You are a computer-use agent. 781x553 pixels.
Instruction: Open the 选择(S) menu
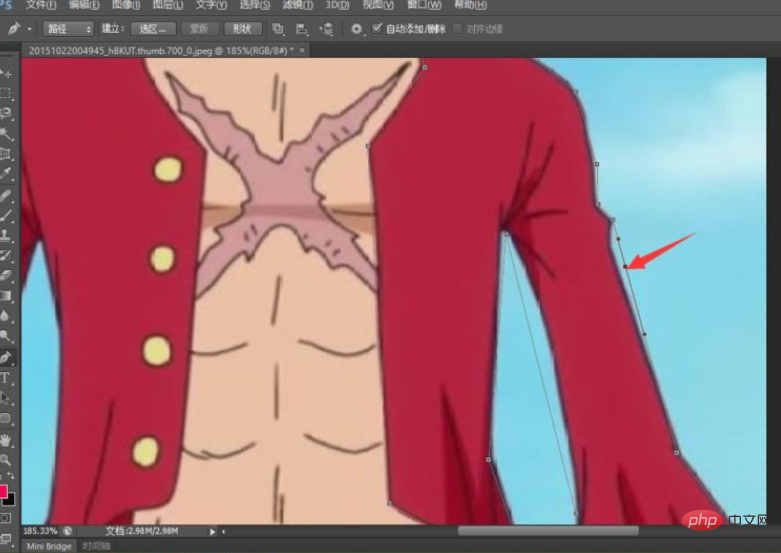[x=255, y=5]
